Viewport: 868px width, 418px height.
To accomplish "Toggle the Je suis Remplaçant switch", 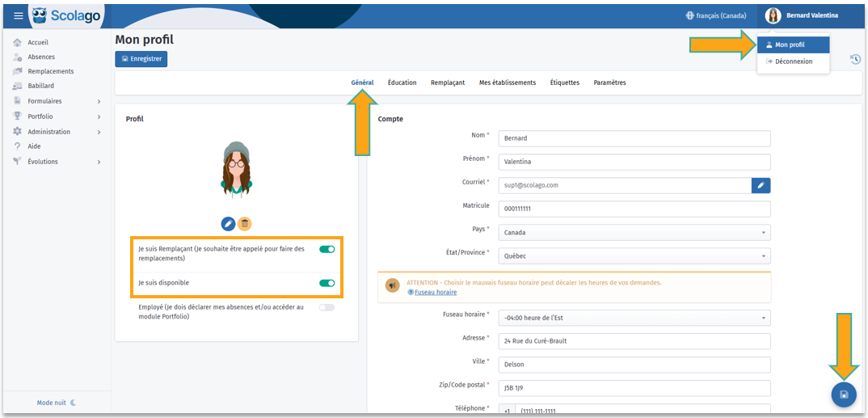I will pos(327,249).
